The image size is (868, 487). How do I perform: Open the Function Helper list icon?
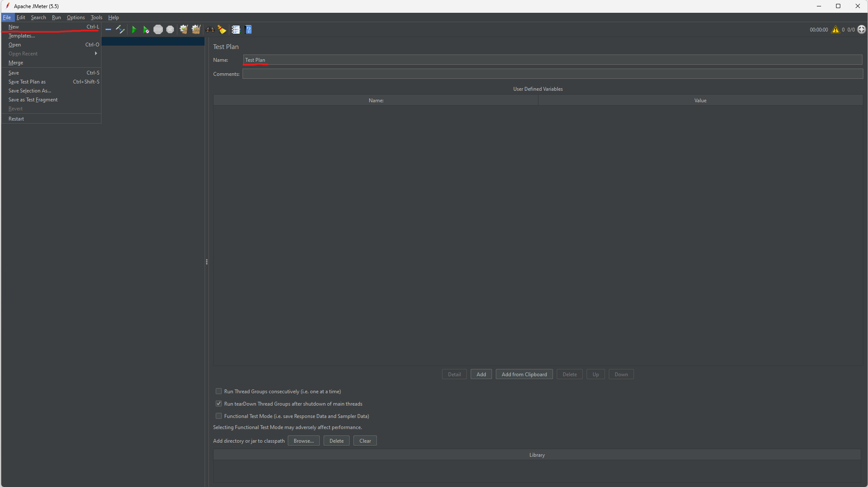(x=236, y=29)
